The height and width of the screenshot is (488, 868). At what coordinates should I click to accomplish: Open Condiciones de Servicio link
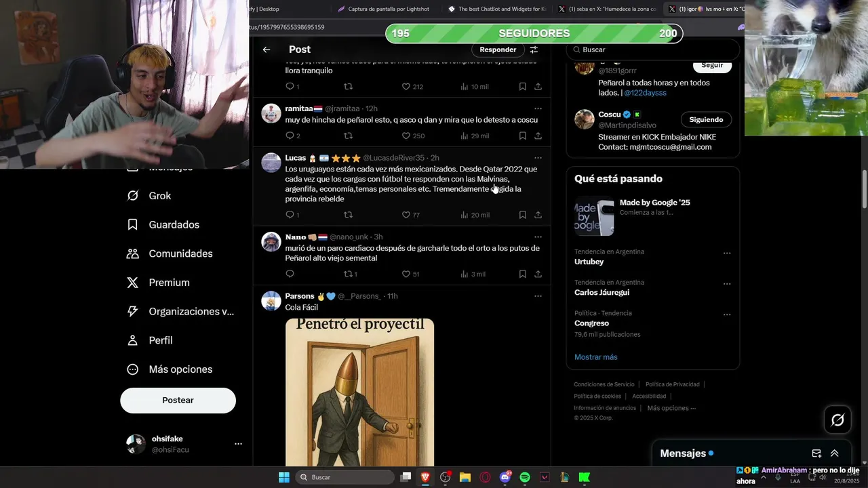[604, 384]
